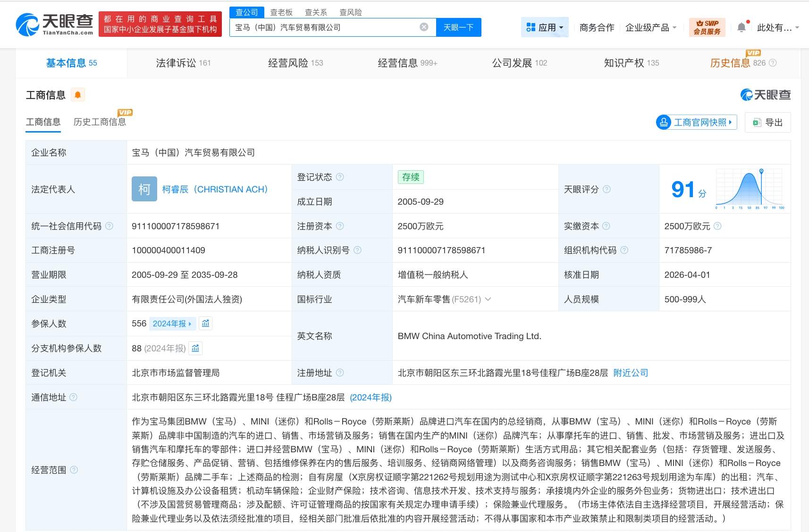This screenshot has height=532, width=809.
Task: Select the 查老板 search mode tab
Action: (281, 12)
